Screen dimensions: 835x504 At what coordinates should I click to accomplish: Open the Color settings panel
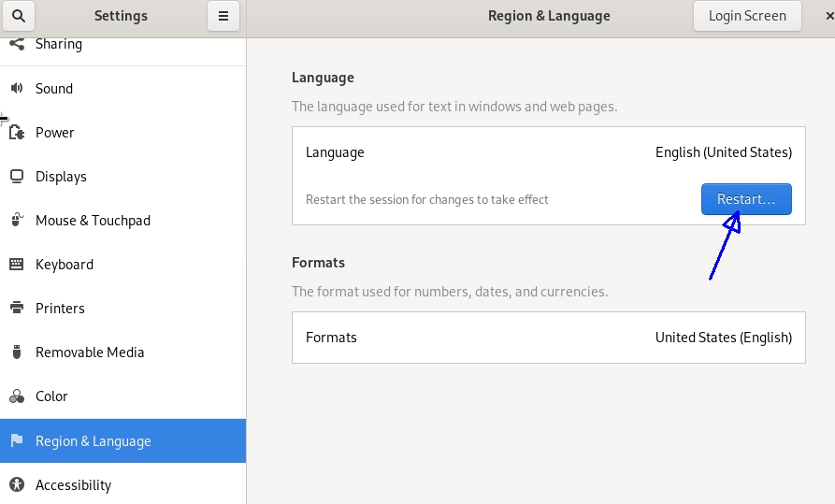pyautogui.click(x=51, y=396)
